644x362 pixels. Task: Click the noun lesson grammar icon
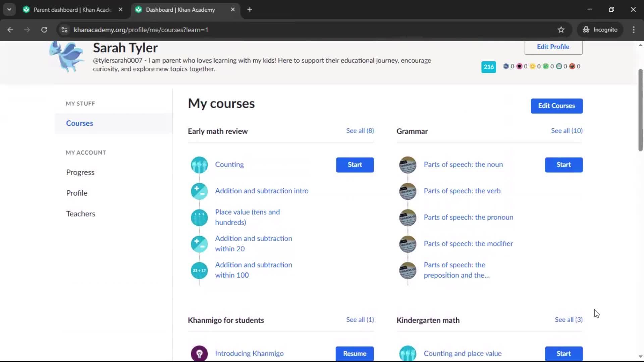[408, 165]
